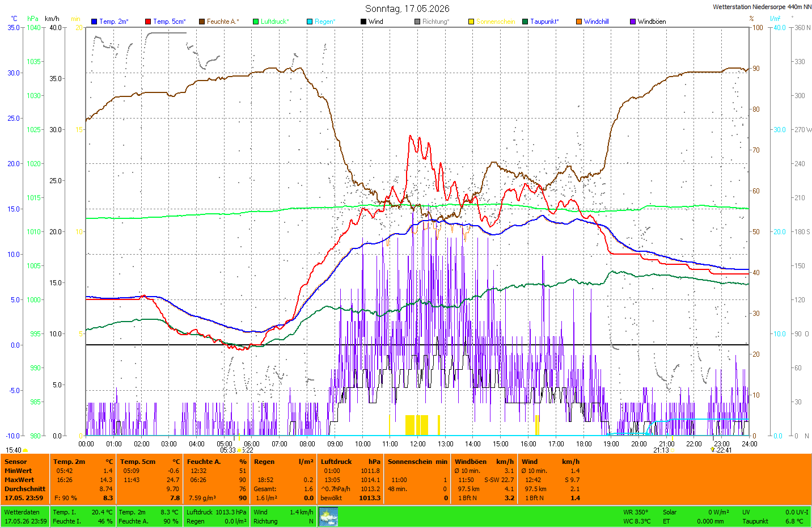
Task: Click the yellow Sonnenschein legend swatch
Action: tap(471, 22)
